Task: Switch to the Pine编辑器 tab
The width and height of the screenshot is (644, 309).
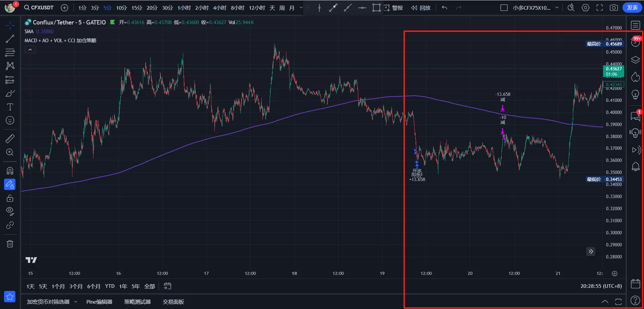Action: point(99,302)
